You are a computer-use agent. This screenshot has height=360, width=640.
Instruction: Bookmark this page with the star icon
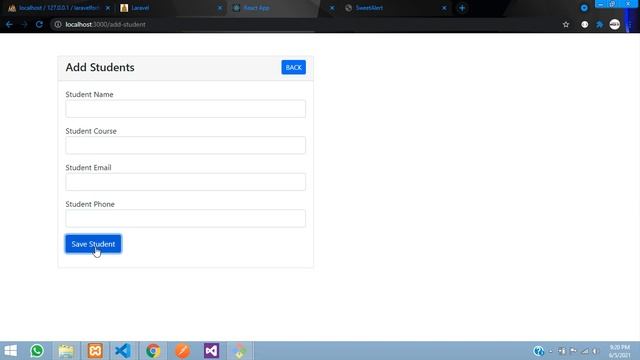[x=566, y=24]
